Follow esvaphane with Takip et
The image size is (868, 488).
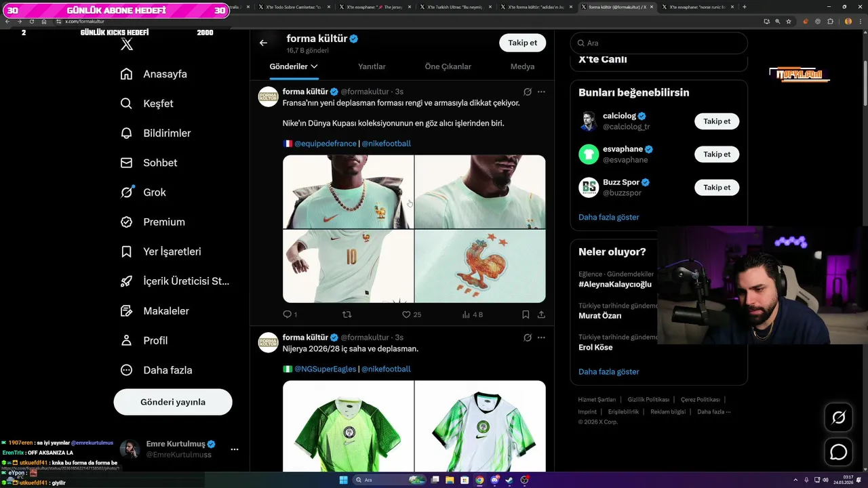[717, 154]
